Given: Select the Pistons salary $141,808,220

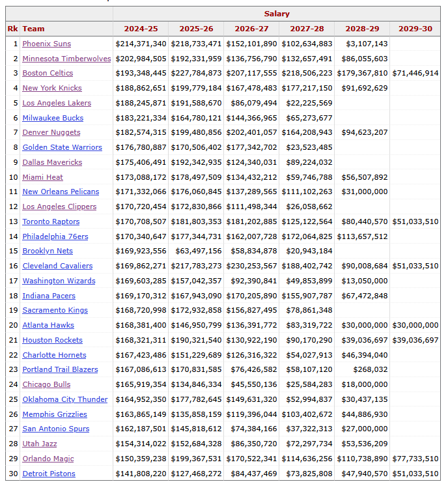Looking at the screenshot, I should point(141,474).
